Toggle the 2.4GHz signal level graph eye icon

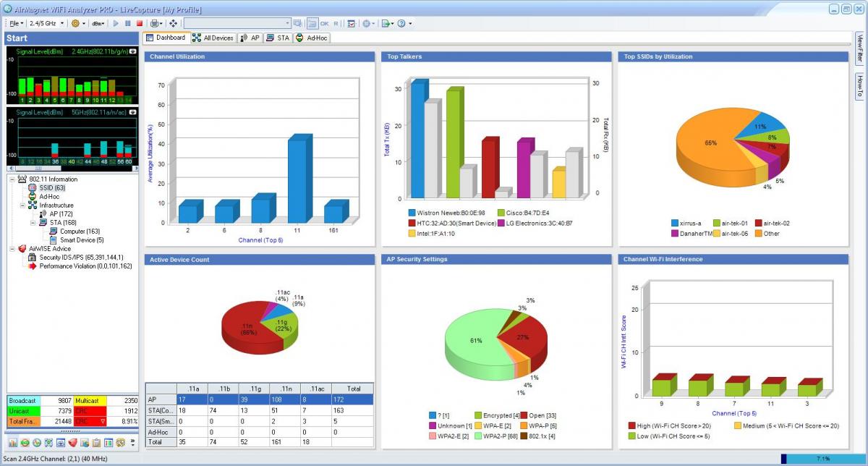[x=132, y=51]
